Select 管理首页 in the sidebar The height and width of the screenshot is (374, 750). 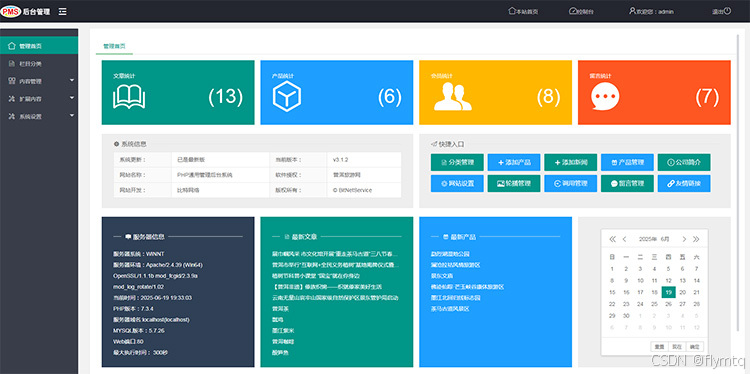pyautogui.click(x=39, y=46)
